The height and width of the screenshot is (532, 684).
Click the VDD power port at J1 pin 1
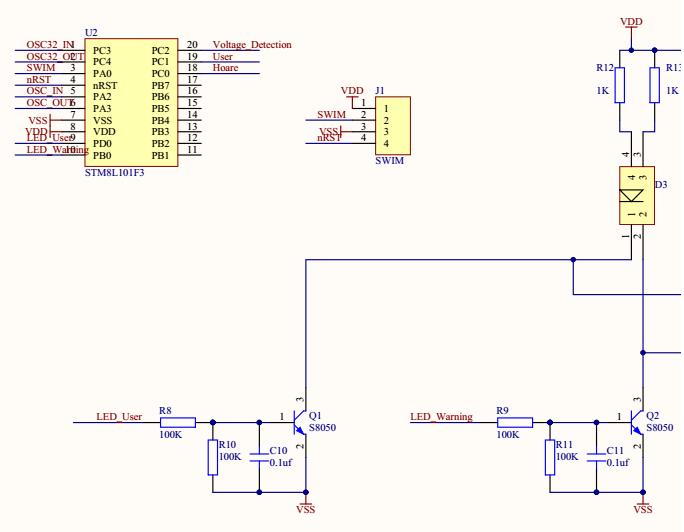(352, 92)
